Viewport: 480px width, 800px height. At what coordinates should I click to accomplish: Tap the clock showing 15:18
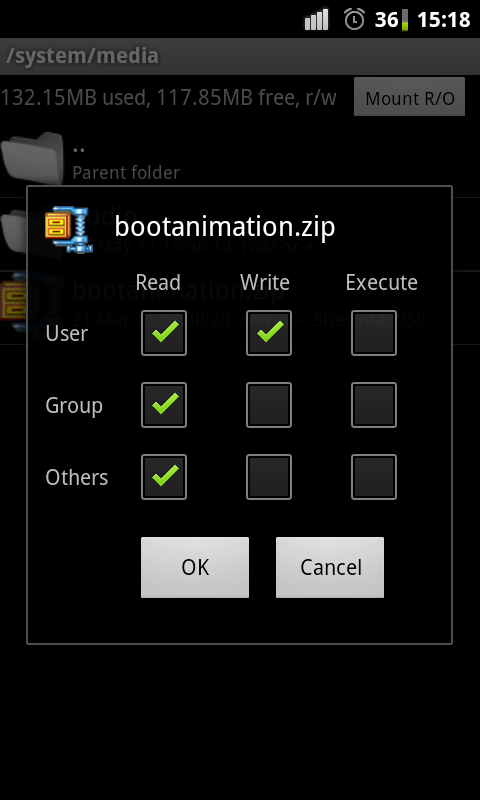[443, 20]
